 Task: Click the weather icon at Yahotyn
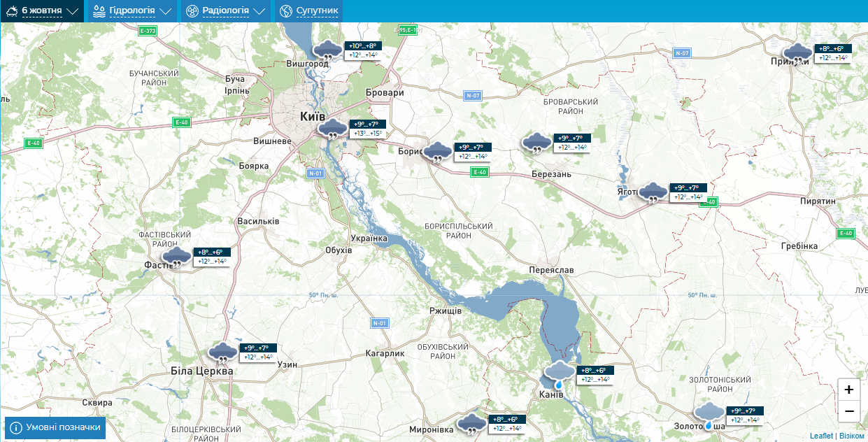[653, 192]
